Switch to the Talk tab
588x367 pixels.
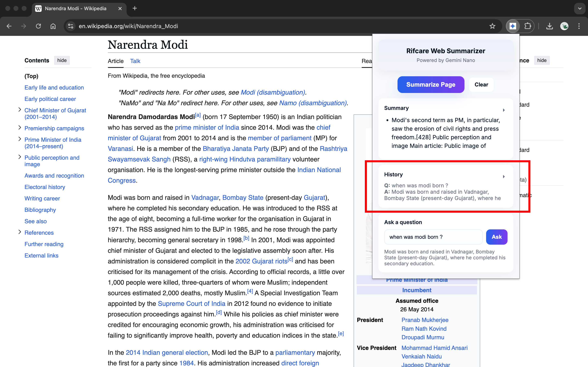point(135,61)
